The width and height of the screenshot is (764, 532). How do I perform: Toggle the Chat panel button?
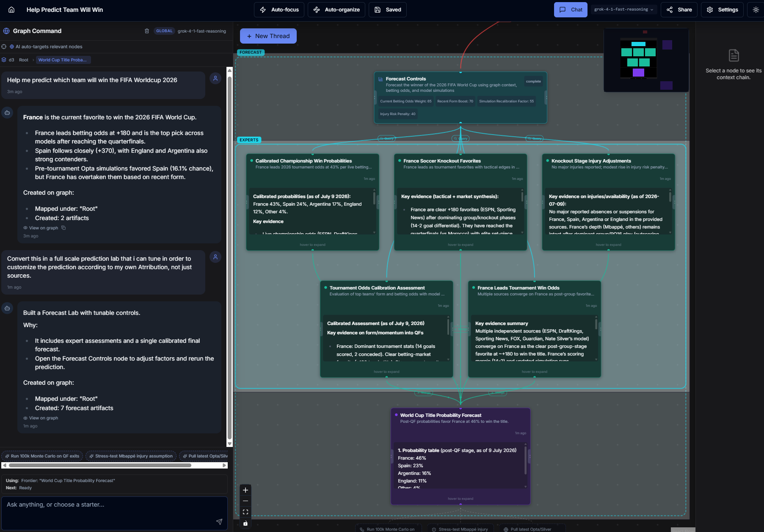coord(571,10)
